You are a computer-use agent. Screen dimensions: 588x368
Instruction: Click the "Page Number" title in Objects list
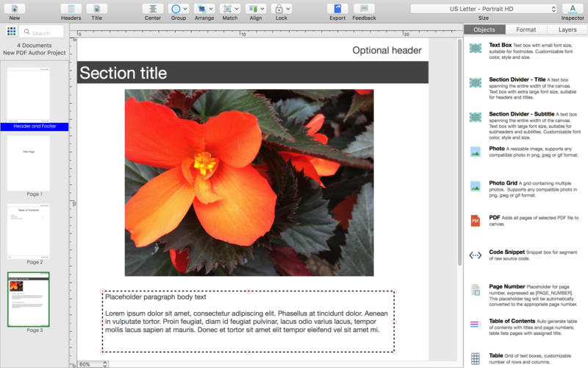click(506, 286)
